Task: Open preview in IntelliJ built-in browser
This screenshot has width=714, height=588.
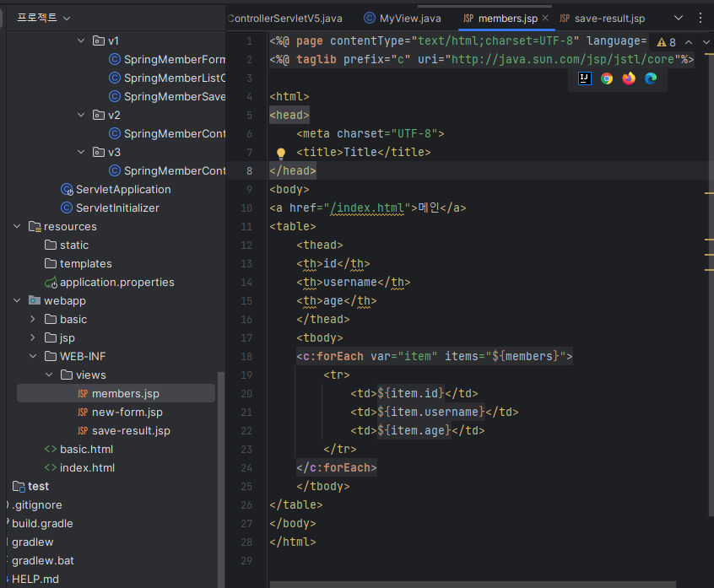Action: click(x=585, y=78)
